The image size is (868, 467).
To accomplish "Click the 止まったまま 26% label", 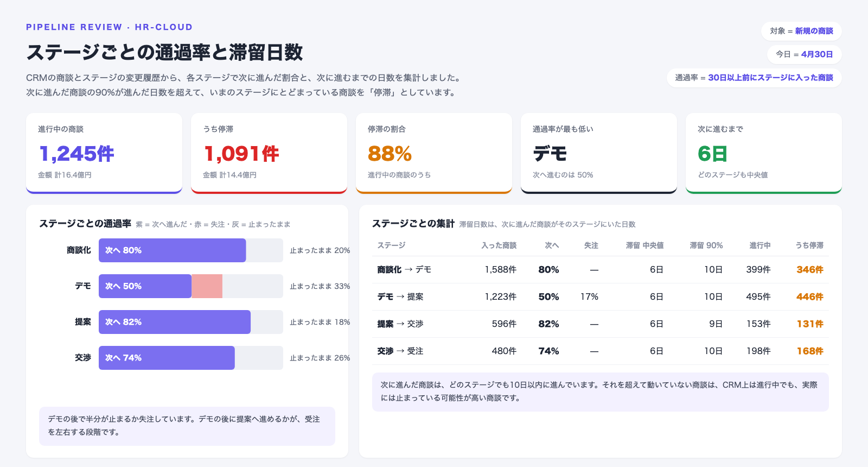I will click(x=320, y=358).
